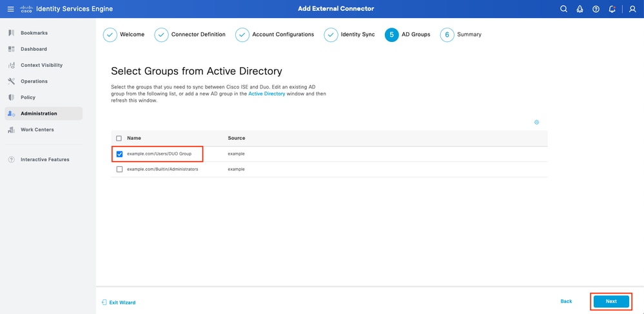Uncheck the DUO Group checkbox
This screenshot has height=314, width=644.
pos(119,154)
